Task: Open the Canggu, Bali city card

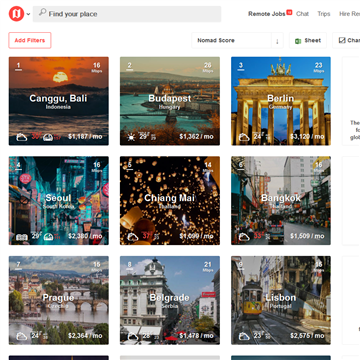Action: 59,101
